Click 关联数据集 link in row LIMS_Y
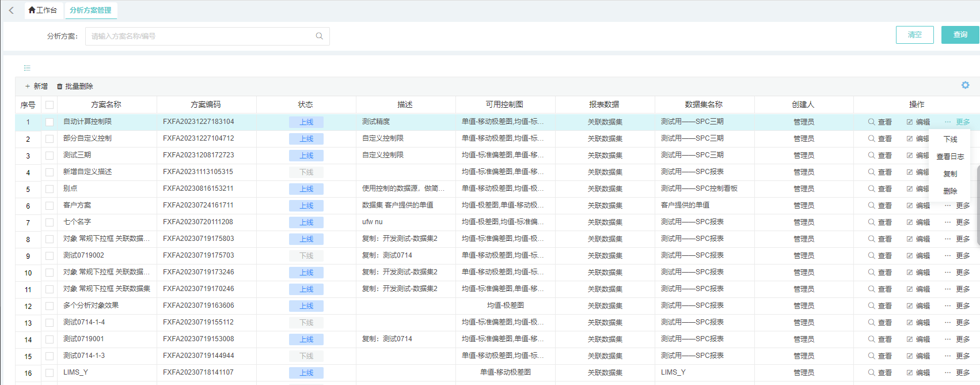This screenshot has width=980, height=385. point(605,373)
